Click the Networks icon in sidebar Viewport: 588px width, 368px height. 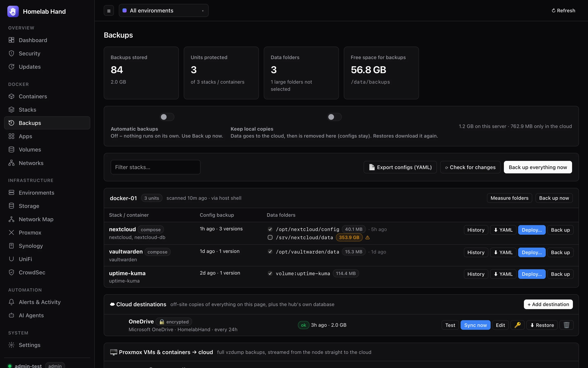tap(11, 163)
